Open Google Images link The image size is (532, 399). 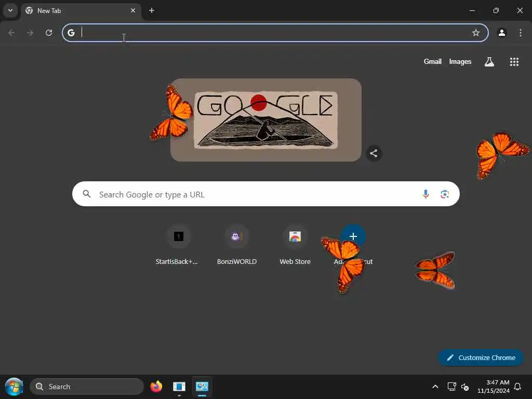460,61
